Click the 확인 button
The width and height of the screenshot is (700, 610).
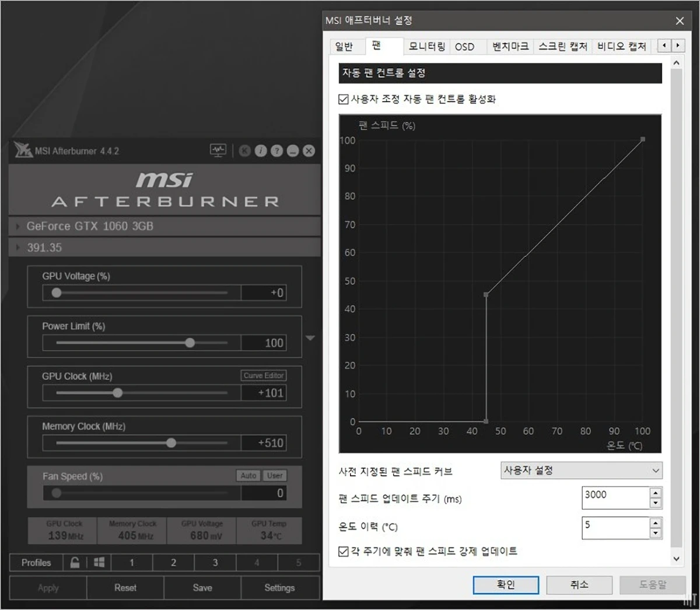(506, 584)
